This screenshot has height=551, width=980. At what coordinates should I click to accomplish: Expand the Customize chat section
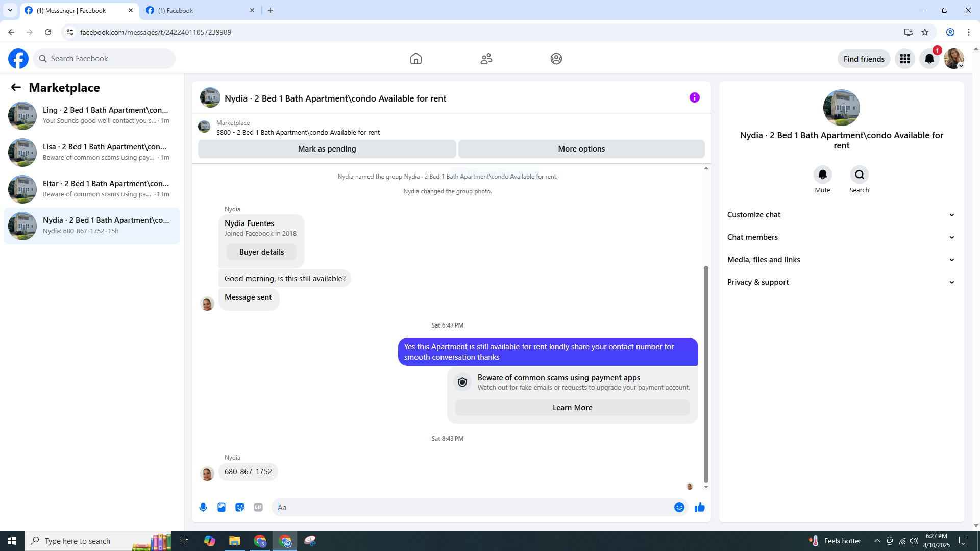click(x=841, y=215)
